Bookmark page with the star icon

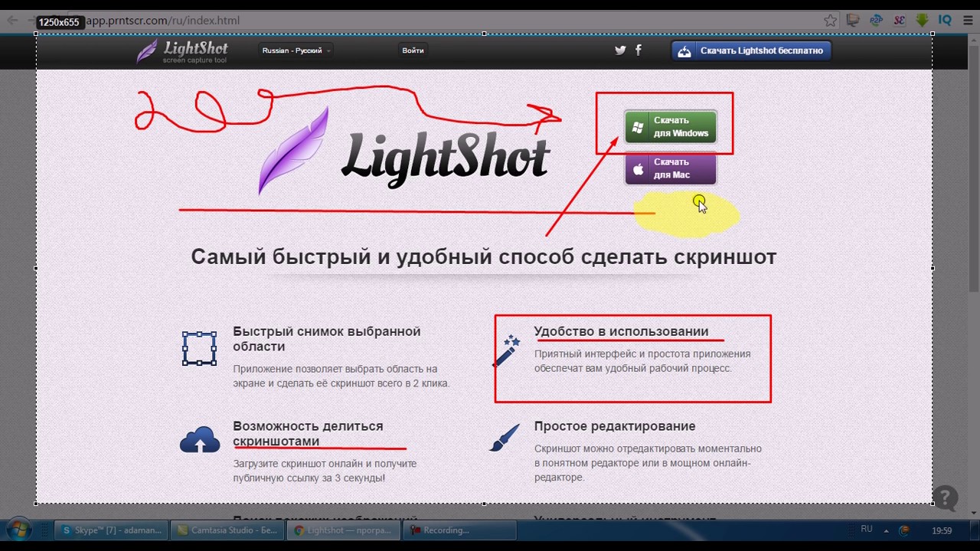pyautogui.click(x=830, y=21)
